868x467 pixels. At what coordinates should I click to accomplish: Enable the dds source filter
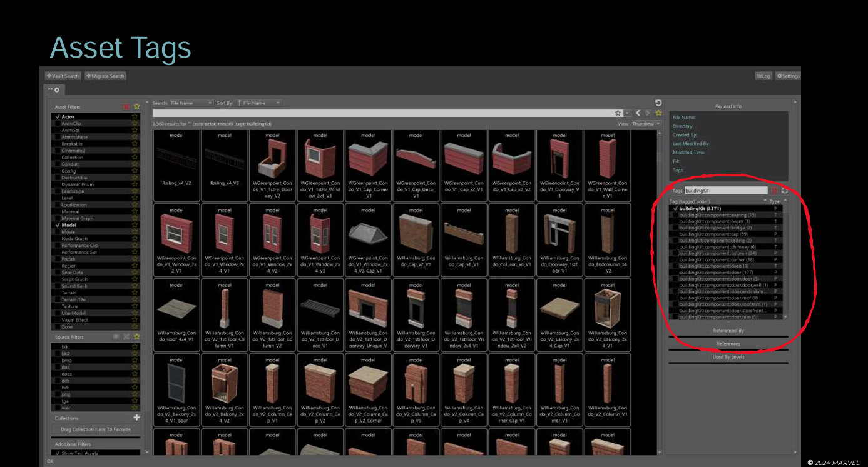pos(57,380)
